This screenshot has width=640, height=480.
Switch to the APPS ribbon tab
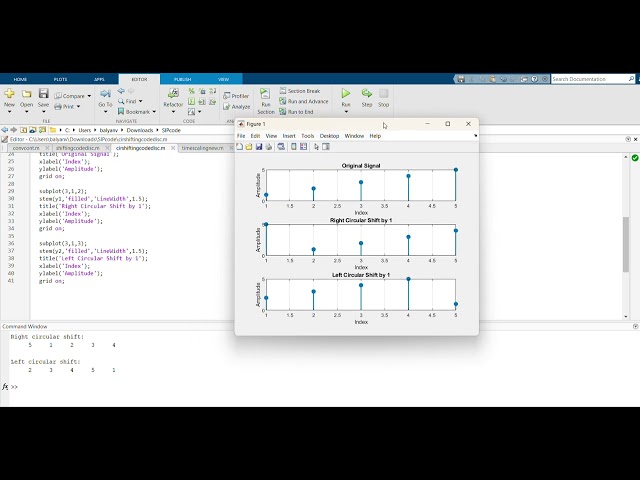pyautogui.click(x=99, y=79)
